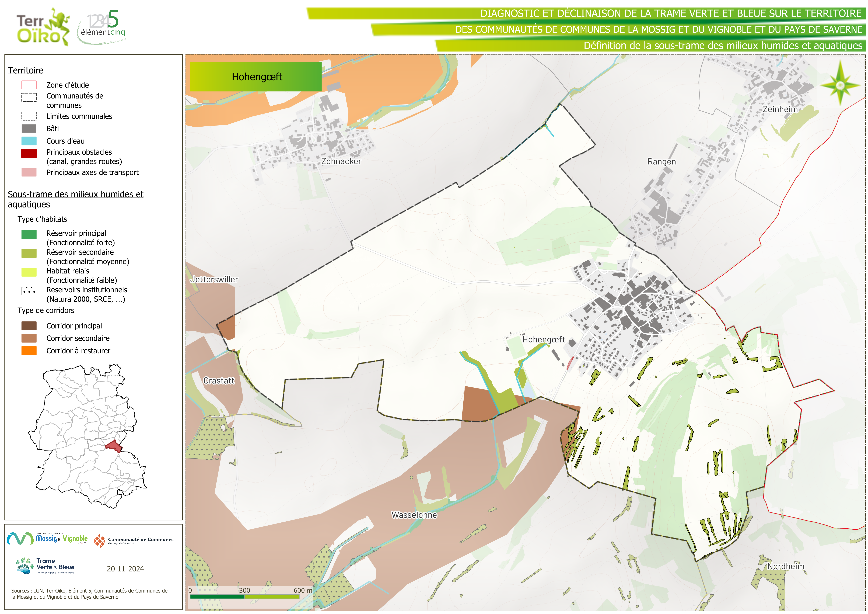Screen dimensions: 868x614
Task: Click the Territoire legend heading
Action: pyautogui.click(x=25, y=70)
